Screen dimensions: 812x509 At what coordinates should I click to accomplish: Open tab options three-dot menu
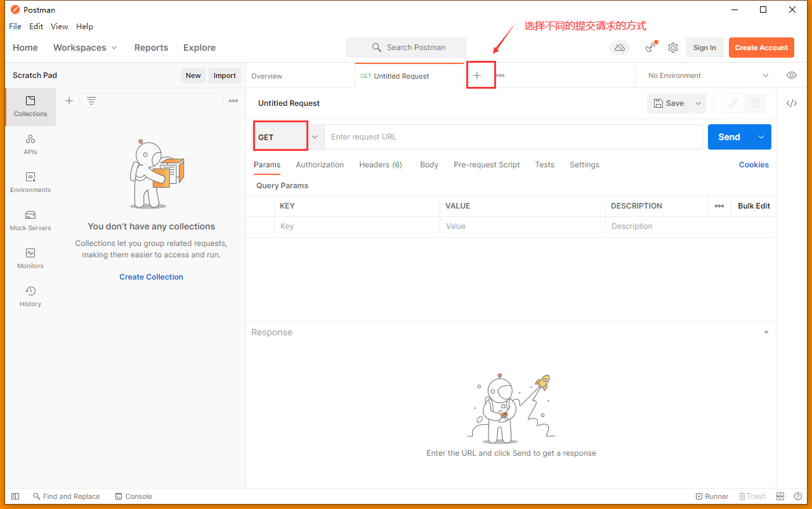501,75
